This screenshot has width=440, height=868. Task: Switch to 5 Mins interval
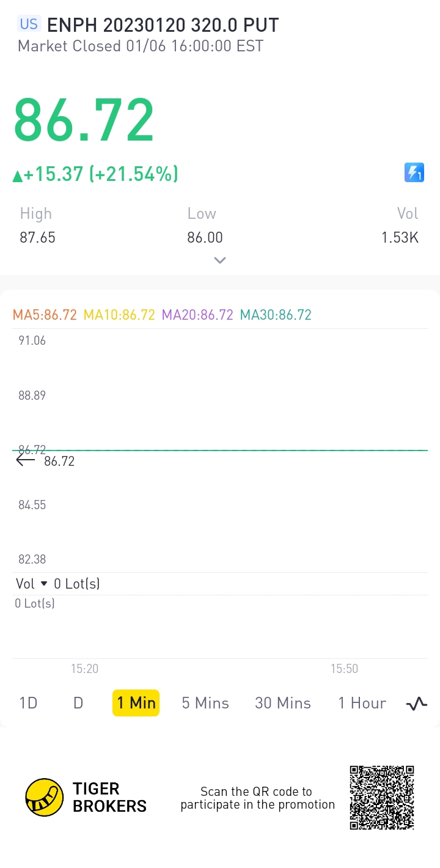(x=205, y=703)
